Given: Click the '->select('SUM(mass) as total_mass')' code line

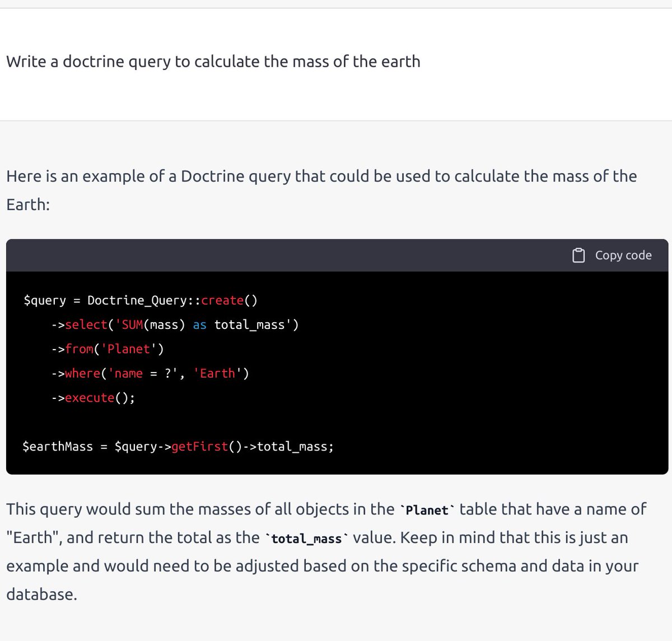Looking at the screenshot, I should (x=175, y=325).
